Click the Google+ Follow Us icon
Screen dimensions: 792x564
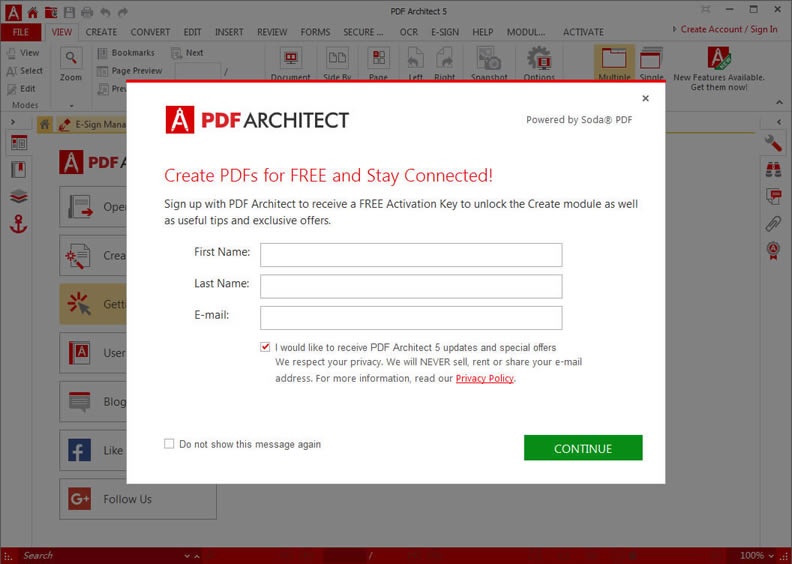pos(79,499)
